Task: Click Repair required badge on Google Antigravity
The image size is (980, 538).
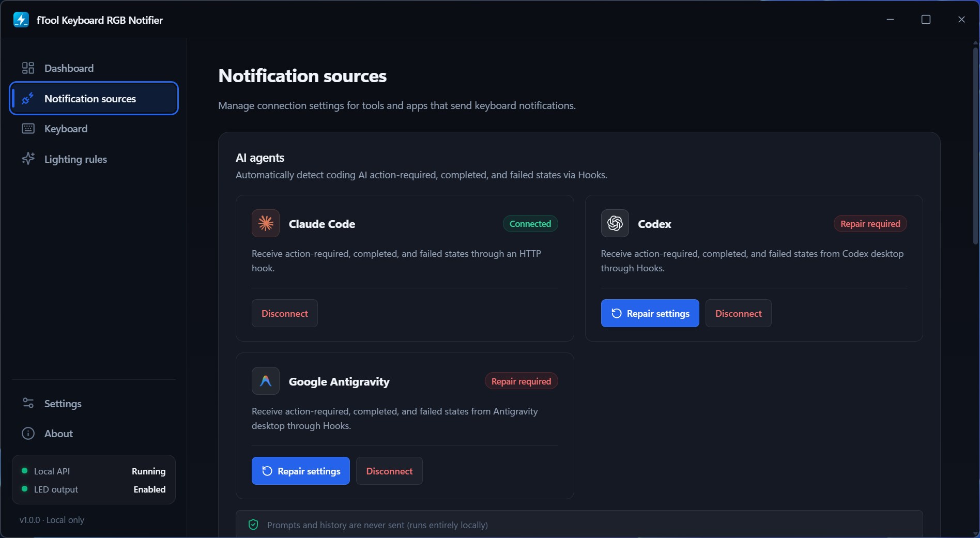Action: 521,381
